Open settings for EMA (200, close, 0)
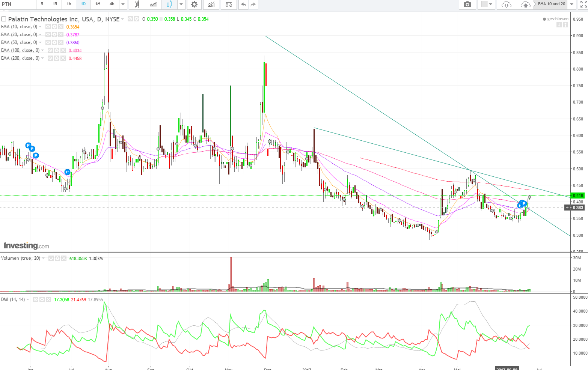 tap(57, 59)
